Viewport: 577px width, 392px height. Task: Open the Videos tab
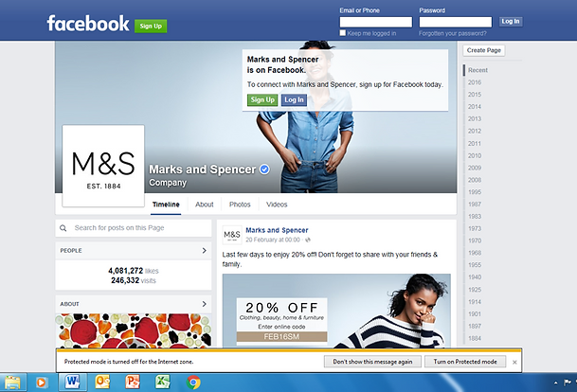277,205
